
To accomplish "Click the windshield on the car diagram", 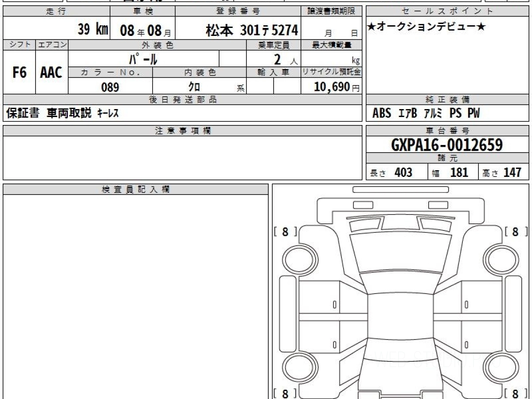I will (x=400, y=283).
